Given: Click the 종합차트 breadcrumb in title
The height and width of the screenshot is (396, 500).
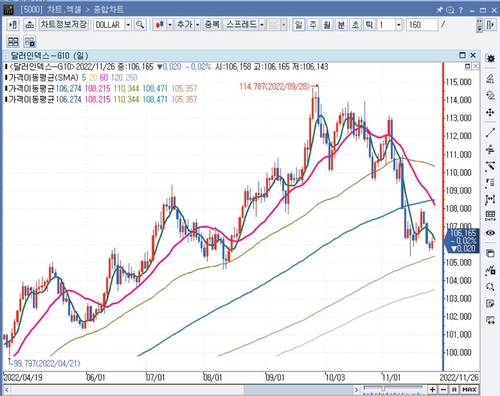Looking at the screenshot, I should pos(109,10).
